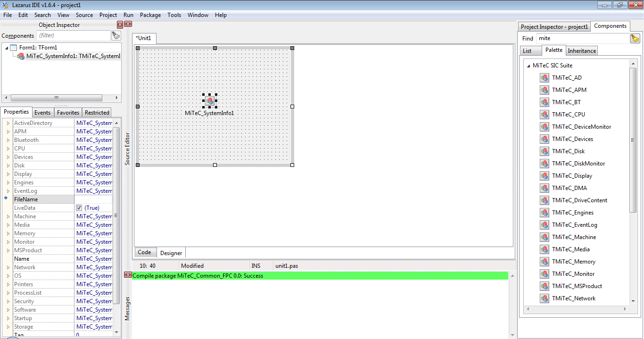Screen dimensions: 644x339
Task: Collapse the Form1 tree node
Action: pyautogui.click(x=6, y=48)
